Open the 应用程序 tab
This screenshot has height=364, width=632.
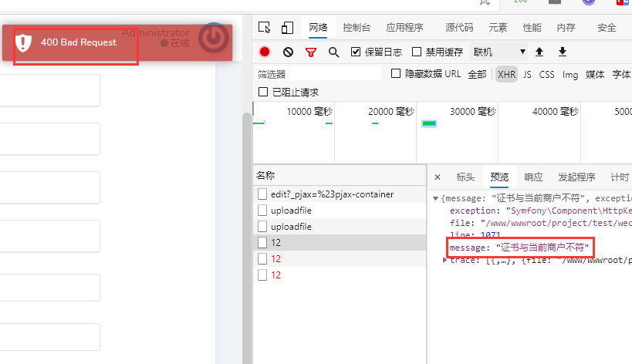(404, 28)
